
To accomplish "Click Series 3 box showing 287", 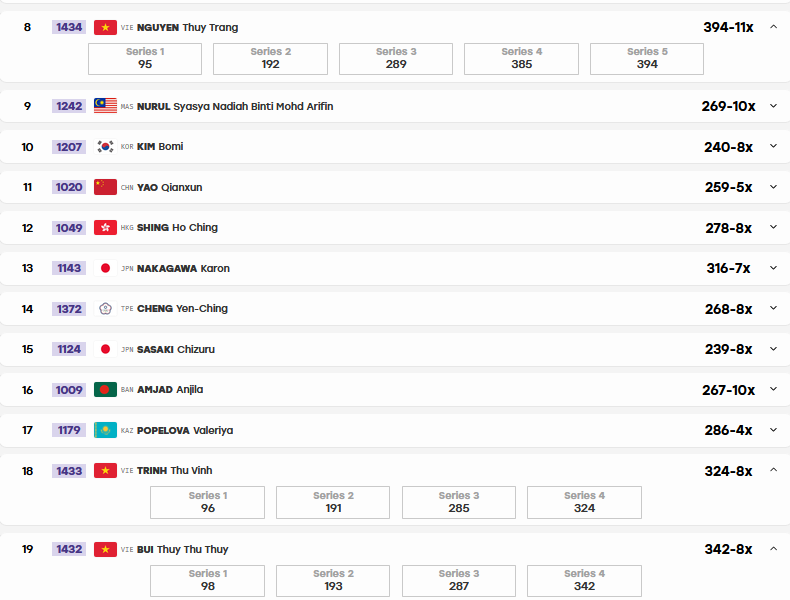I will click(x=459, y=581).
